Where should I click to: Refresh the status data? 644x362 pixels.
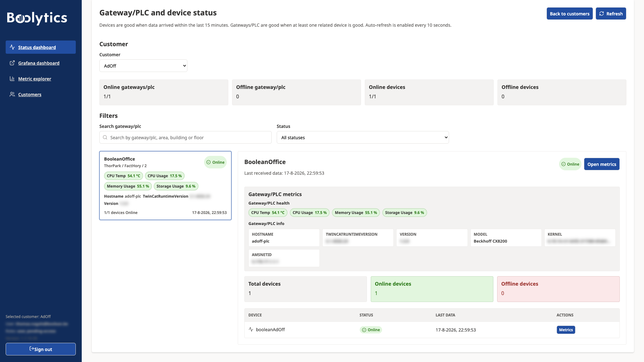pos(611,14)
